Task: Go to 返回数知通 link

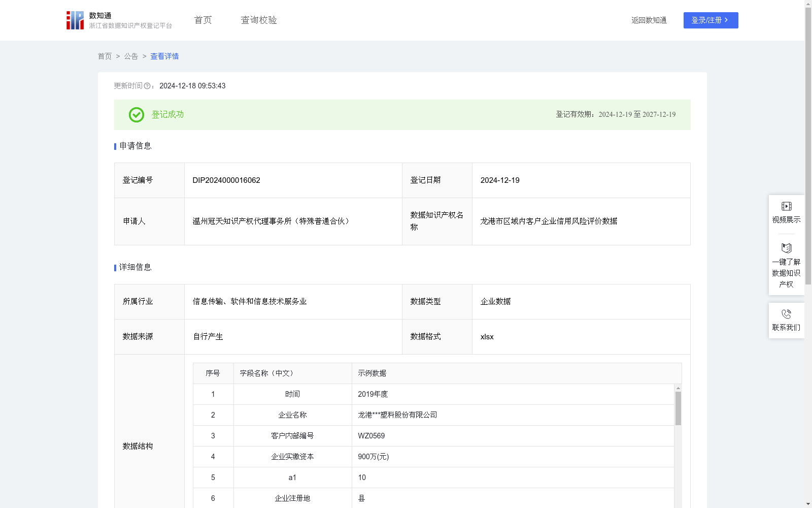Action: (x=649, y=20)
